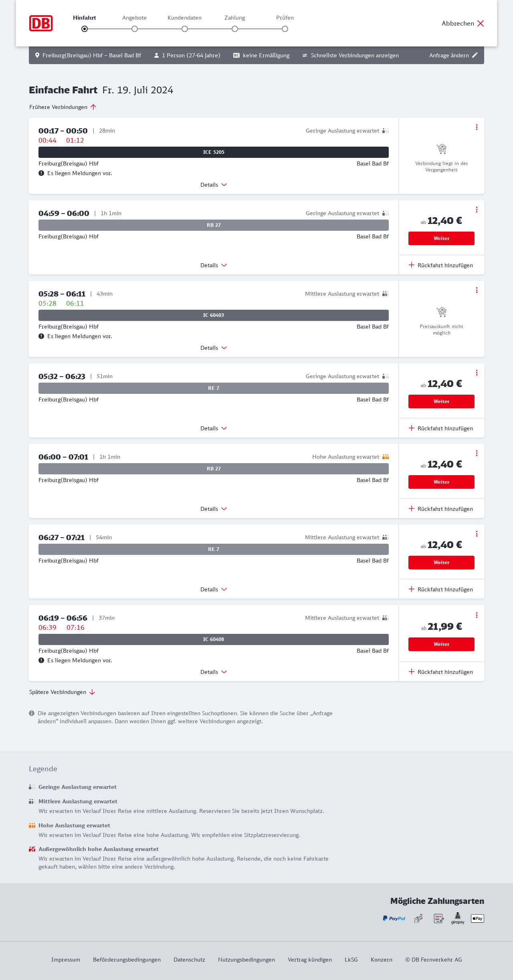Click the DB logo
The image size is (513, 980).
[x=41, y=23]
